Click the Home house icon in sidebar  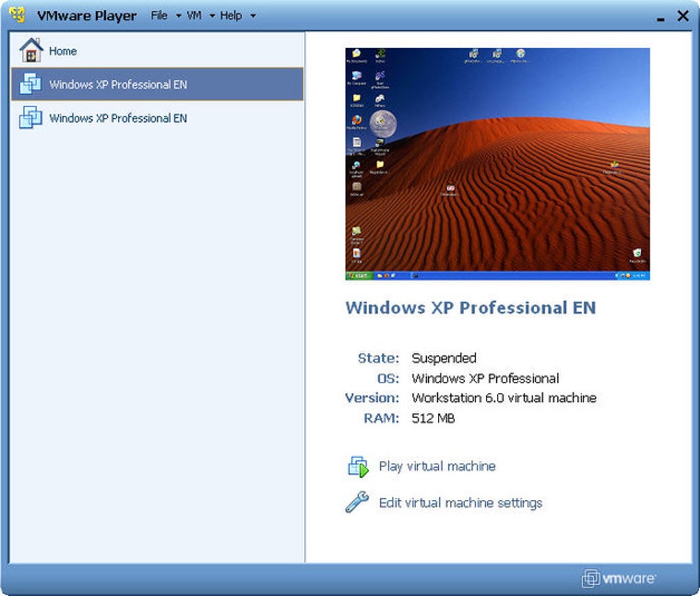32,50
